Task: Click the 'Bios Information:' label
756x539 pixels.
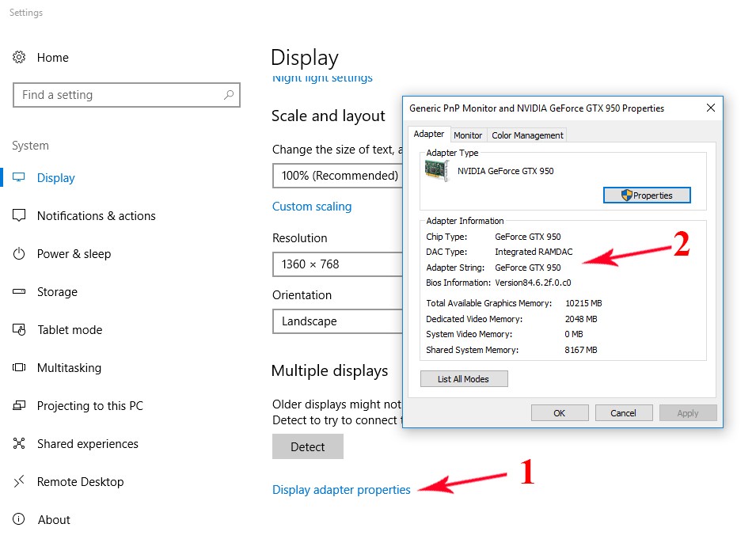Action: pos(458,283)
